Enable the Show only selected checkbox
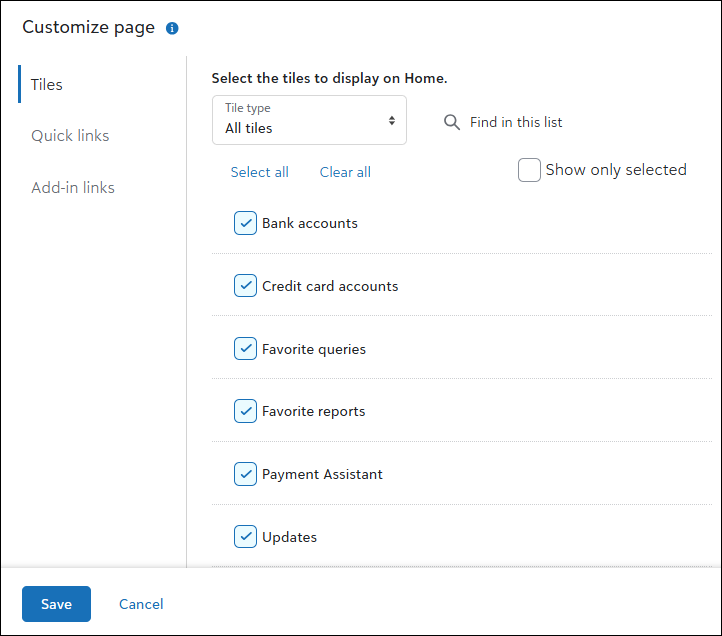Viewport: 722px width, 636px height. (529, 170)
